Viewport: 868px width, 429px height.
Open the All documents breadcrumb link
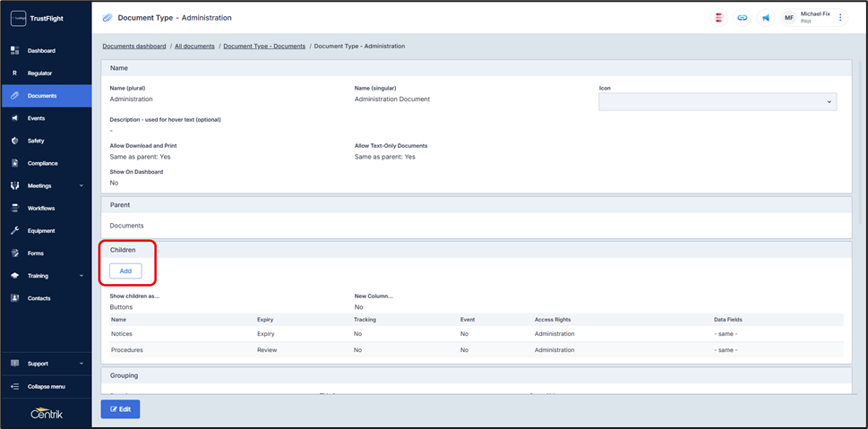tap(194, 46)
